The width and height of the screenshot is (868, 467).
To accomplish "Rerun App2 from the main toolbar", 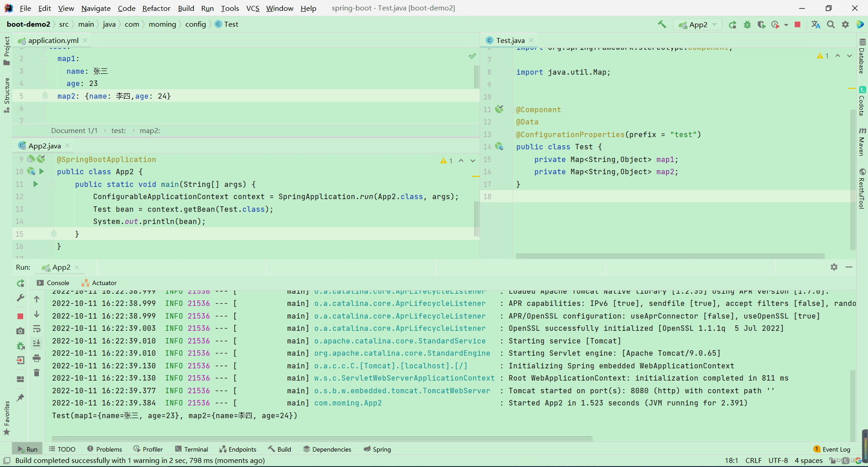I will tap(732, 24).
